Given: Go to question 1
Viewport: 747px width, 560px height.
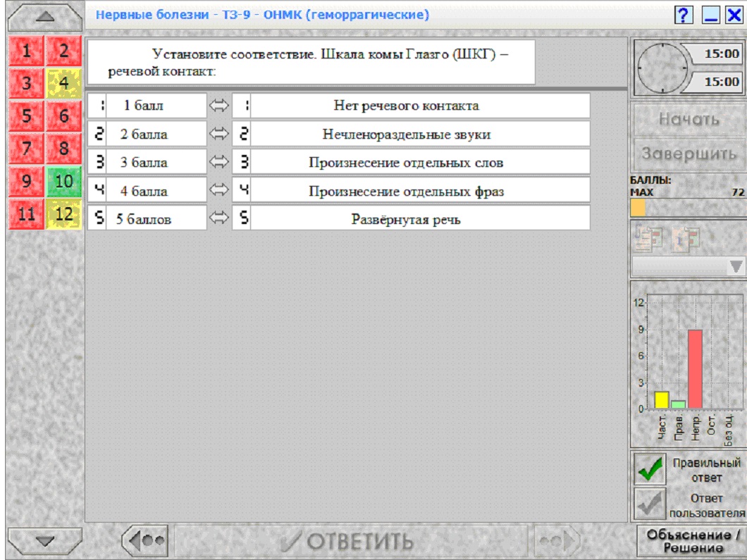Looking at the screenshot, I should click(26, 51).
